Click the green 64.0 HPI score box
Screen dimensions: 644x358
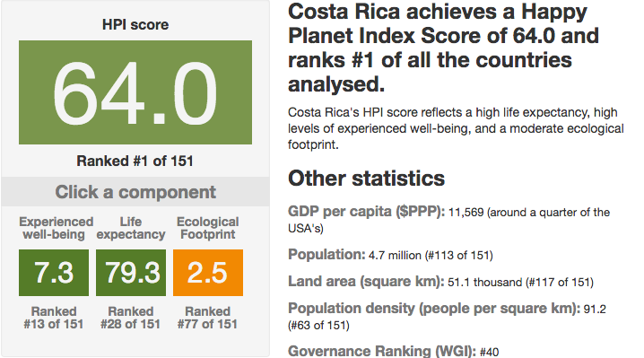135,92
